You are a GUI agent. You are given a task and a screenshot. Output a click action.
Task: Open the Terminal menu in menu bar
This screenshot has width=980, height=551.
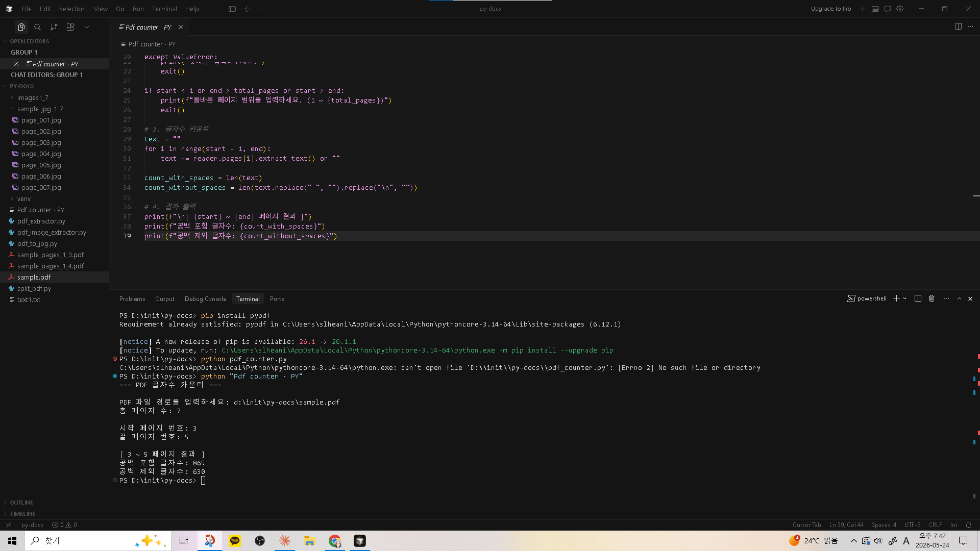[164, 9]
